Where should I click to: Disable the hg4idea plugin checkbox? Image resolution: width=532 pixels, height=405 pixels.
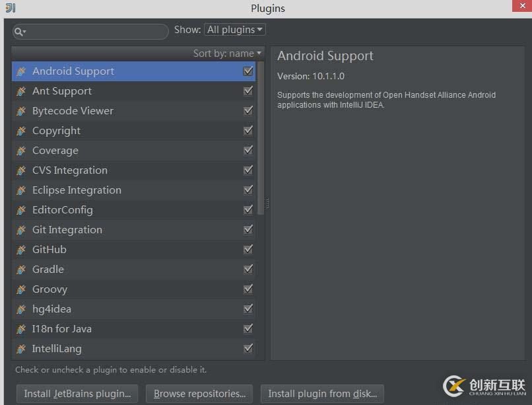[248, 309]
